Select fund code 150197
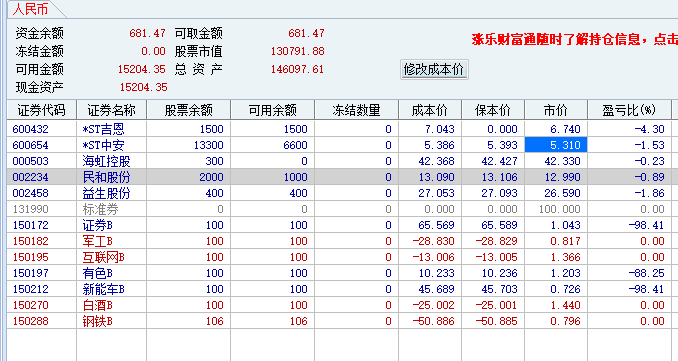The height and width of the screenshot is (361, 678). pos(30,273)
